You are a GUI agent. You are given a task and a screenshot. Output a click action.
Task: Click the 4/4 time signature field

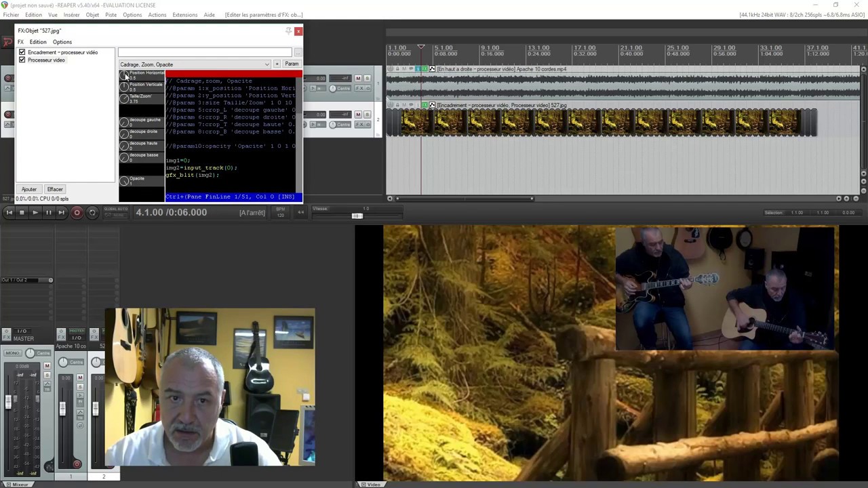(x=301, y=212)
